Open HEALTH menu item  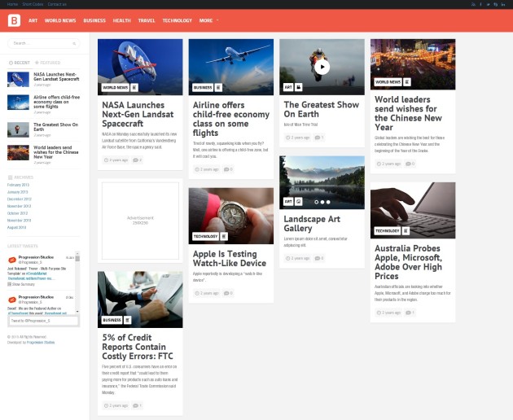point(121,20)
